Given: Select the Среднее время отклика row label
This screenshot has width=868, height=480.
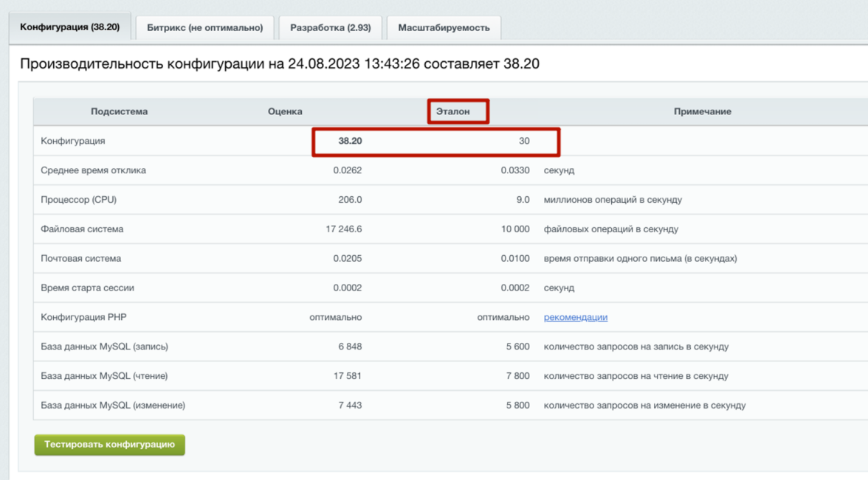Looking at the screenshot, I should 93,170.
